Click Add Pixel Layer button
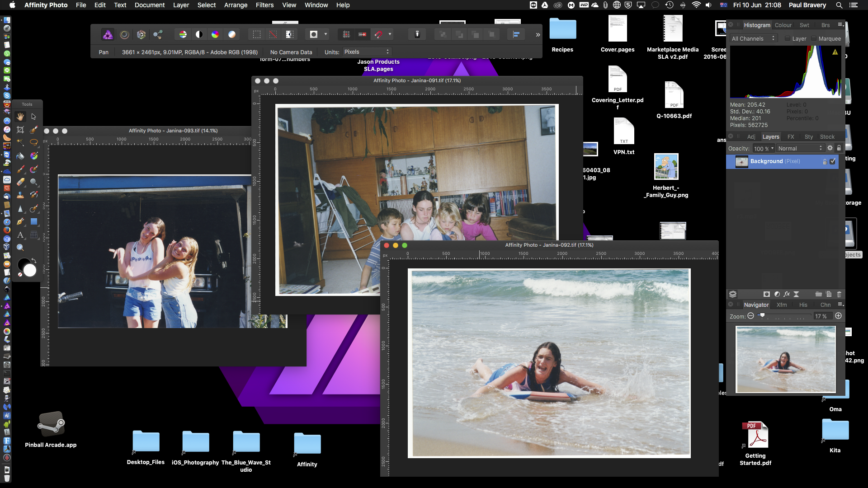 pyautogui.click(x=829, y=294)
